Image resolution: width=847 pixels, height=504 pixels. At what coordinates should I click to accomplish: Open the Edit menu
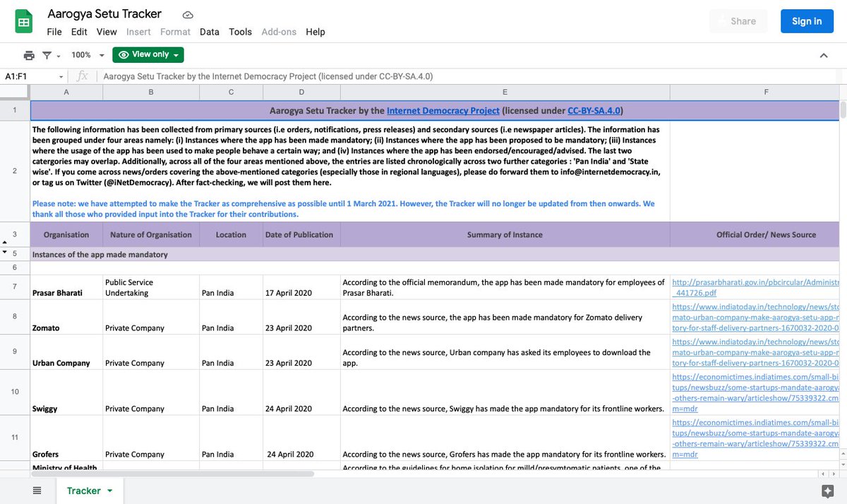point(79,32)
